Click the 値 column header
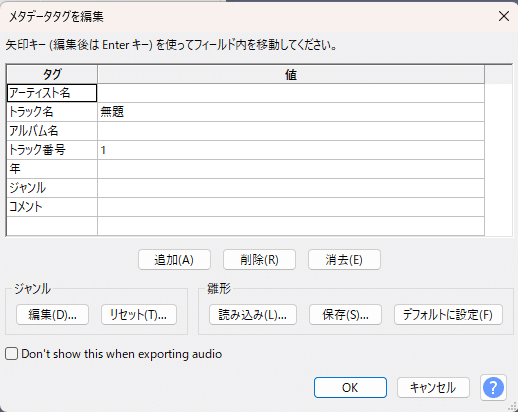Viewport: 518px width, 412px height. coord(291,74)
